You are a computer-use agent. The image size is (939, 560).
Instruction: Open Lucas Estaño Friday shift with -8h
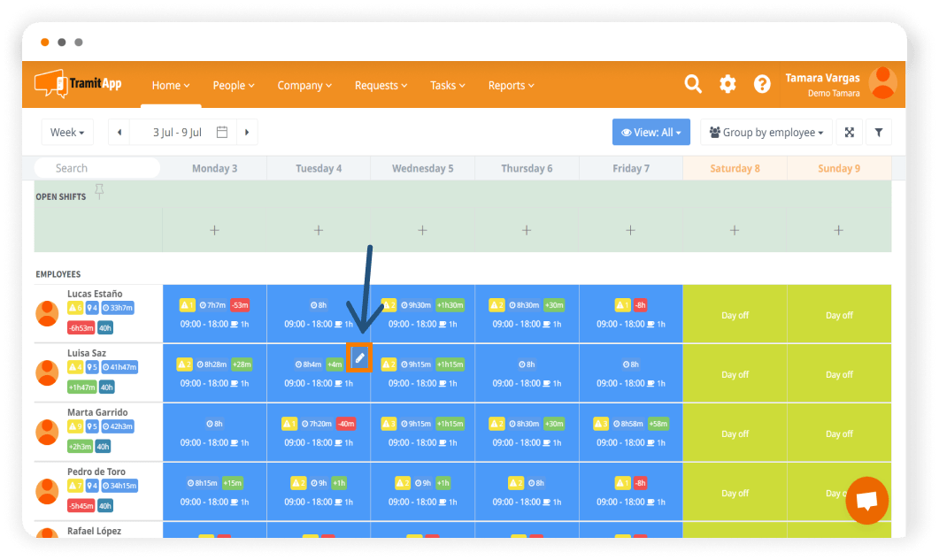pos(631,314)
